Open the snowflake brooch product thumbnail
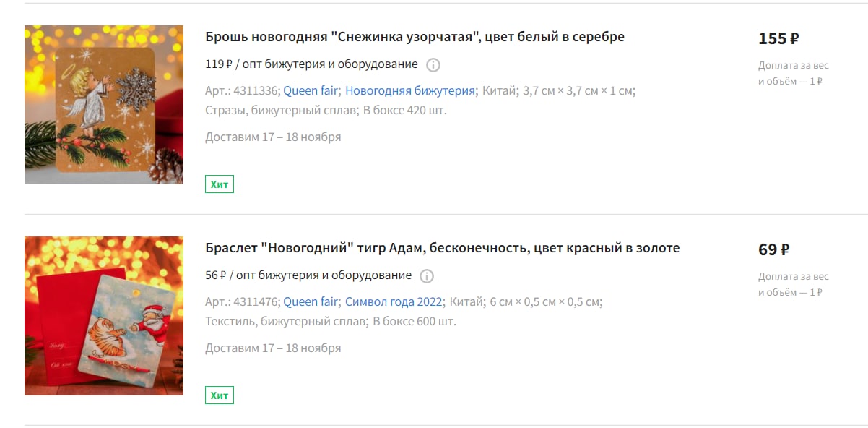The height and width of the screenshot is (428, 868). pyautogui.click(x=104, y=105)
